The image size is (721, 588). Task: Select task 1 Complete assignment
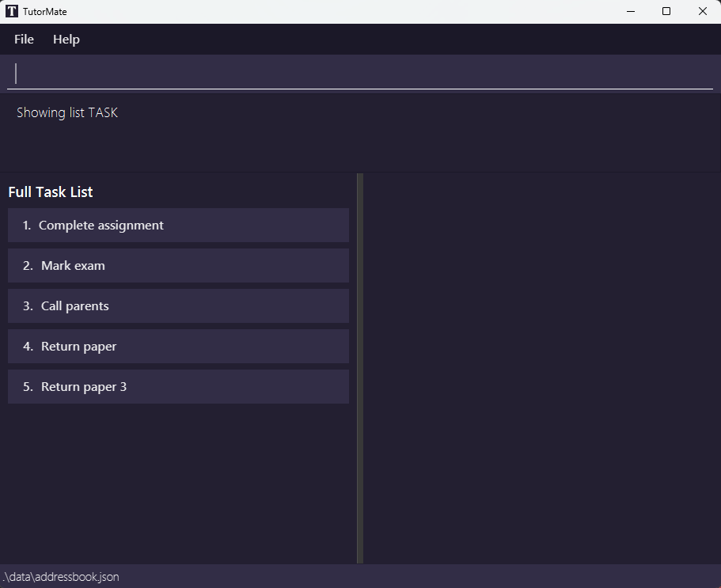178,226
